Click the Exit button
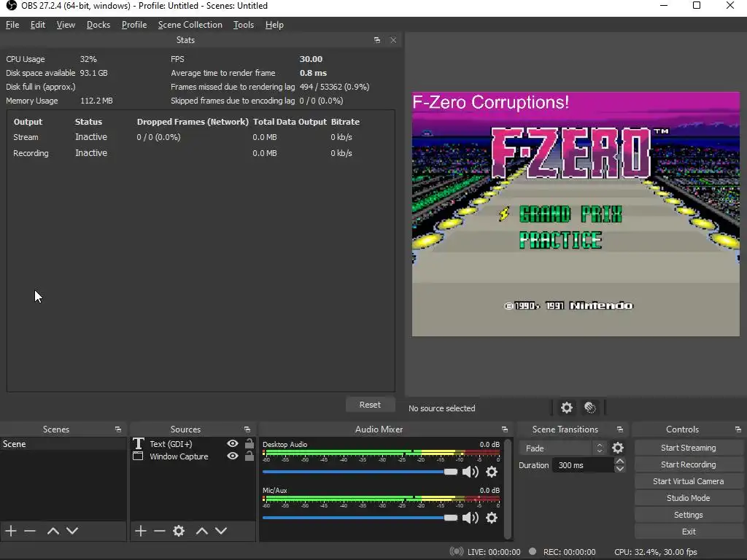747x560 pixels. pos(689,532)
